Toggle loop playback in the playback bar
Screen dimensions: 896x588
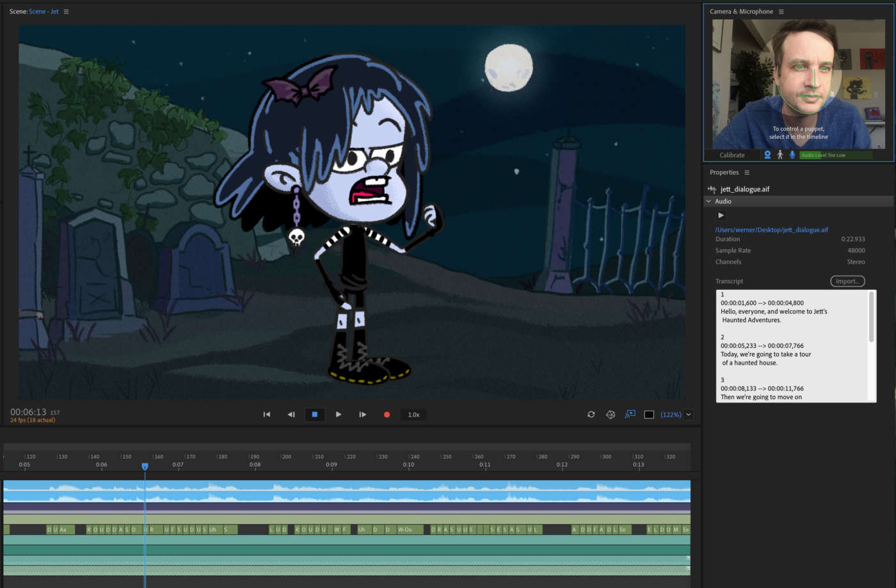pyautogui.click(x=591, y=414)
